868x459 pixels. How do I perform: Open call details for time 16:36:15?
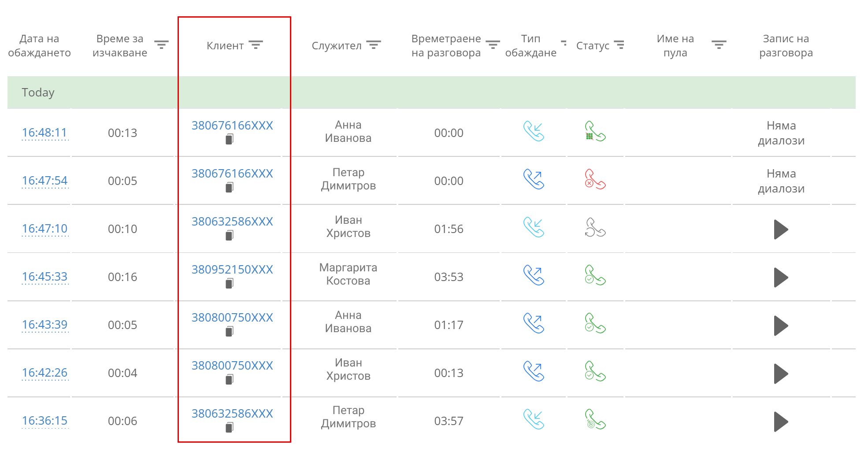pos(45,421)
